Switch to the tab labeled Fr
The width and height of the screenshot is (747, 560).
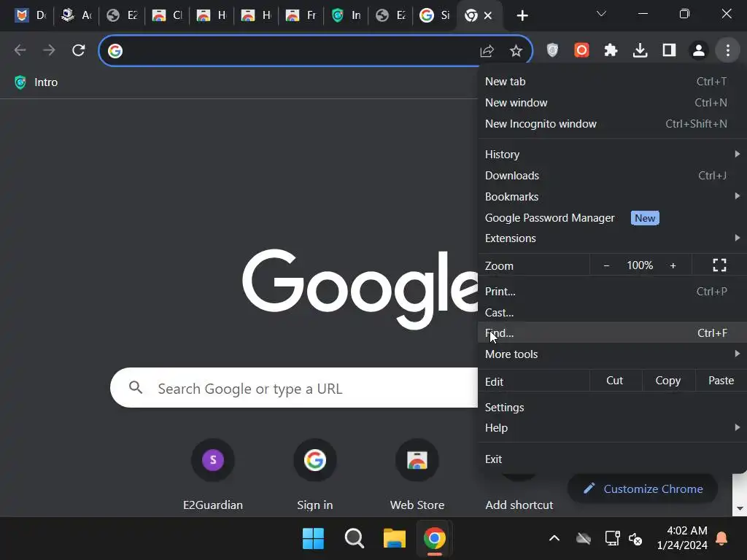click(301, 16)
